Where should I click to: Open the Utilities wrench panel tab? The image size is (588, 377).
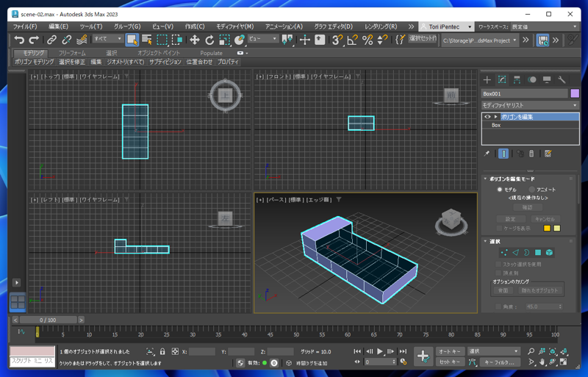point(562,79)
